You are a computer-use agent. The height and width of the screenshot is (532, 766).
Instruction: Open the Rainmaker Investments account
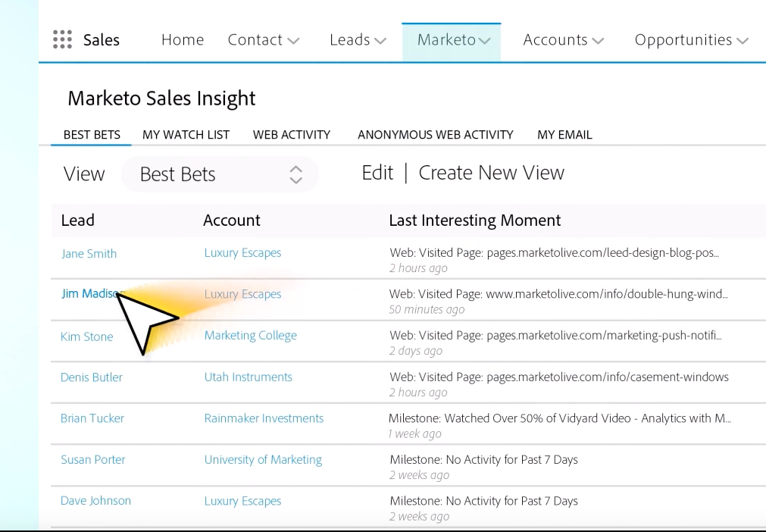coord(264,418)
